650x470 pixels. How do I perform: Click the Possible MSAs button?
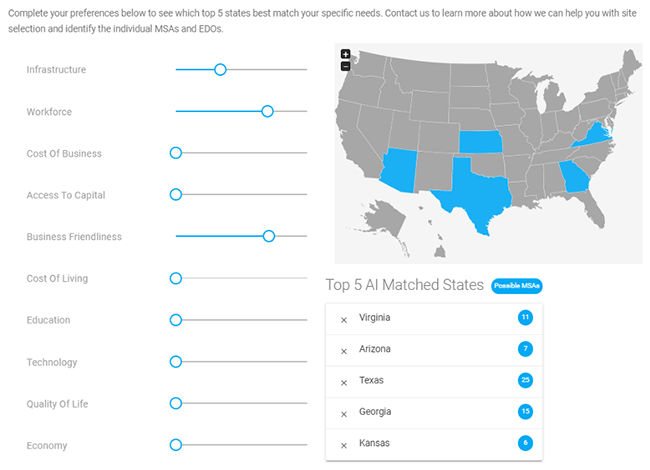[517, 286]
